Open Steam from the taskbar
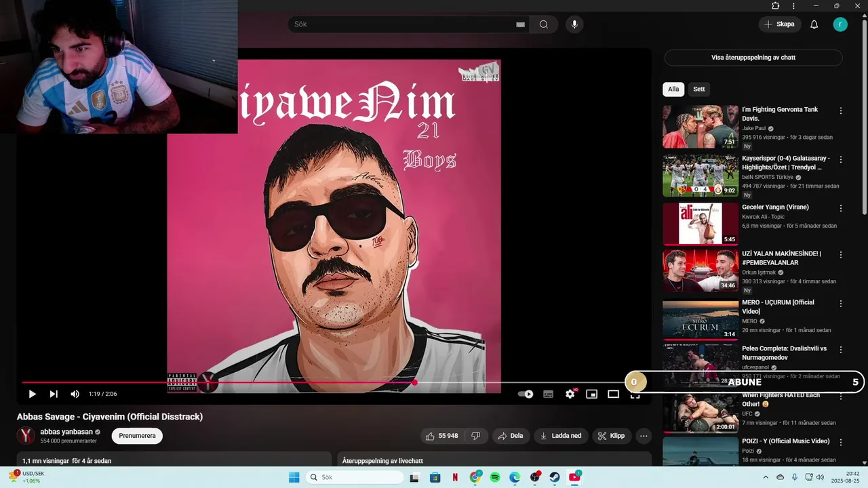This screenshot has width=868, height=488. click(555, 477)
